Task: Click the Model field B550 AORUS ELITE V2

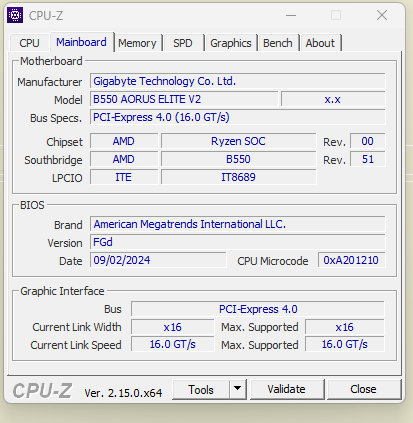Action: pos(184,99)
